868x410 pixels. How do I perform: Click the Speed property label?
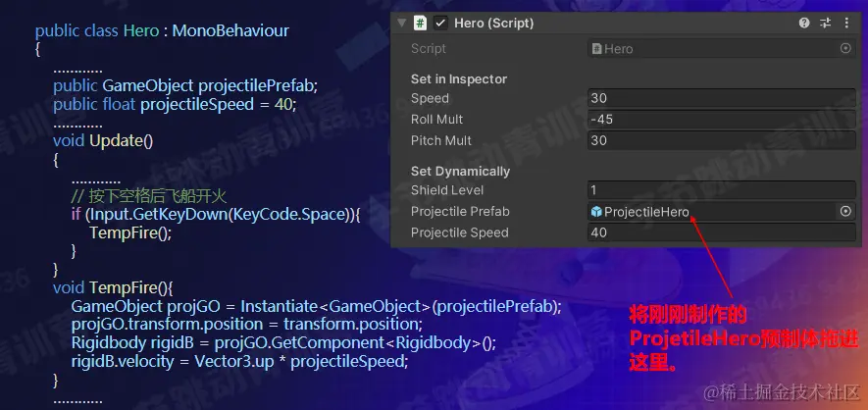pyautogui.click(x=430, y=98)
